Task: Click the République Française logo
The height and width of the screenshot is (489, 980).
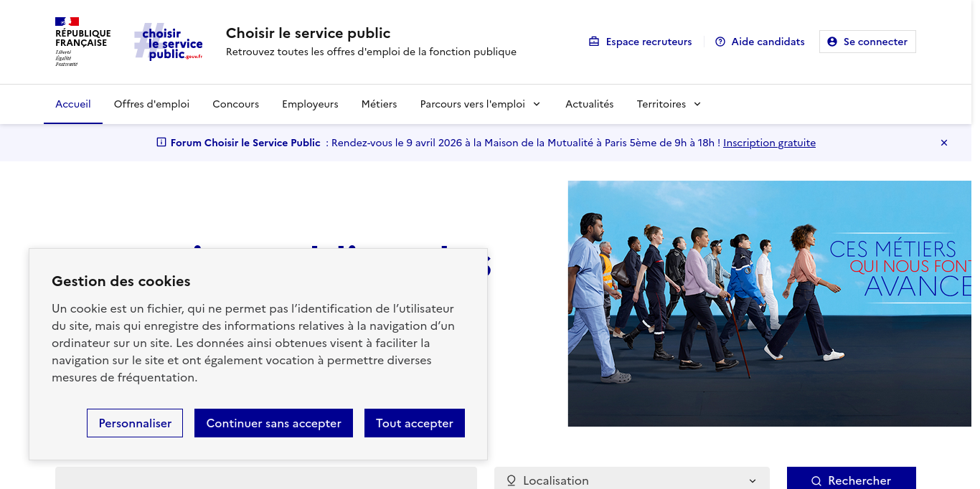Action: click(x=83, y=42)
